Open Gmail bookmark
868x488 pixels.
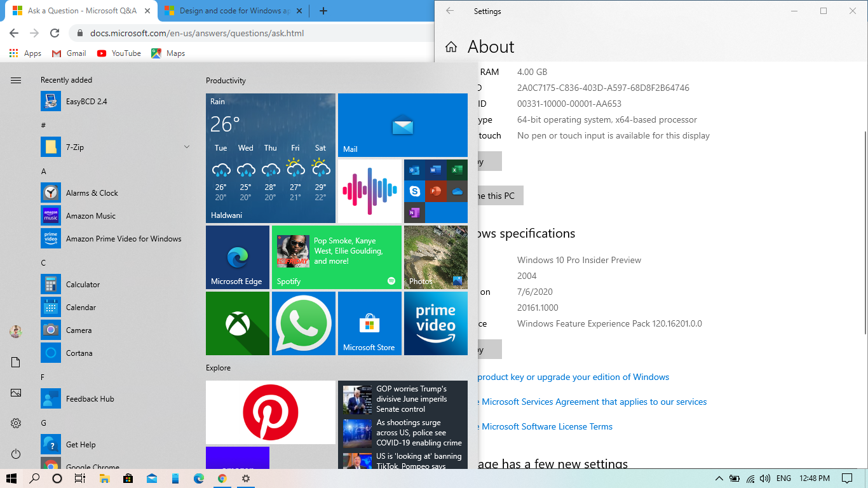click(x=69, y=53)
